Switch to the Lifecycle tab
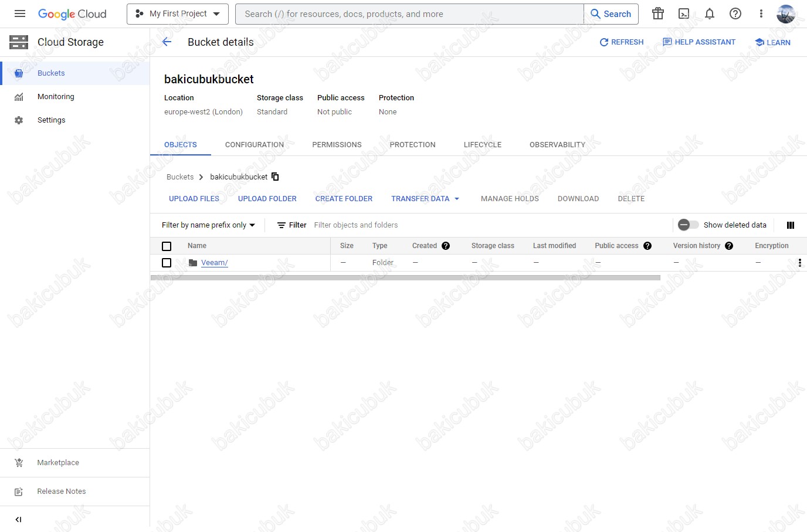 (483, 145)
